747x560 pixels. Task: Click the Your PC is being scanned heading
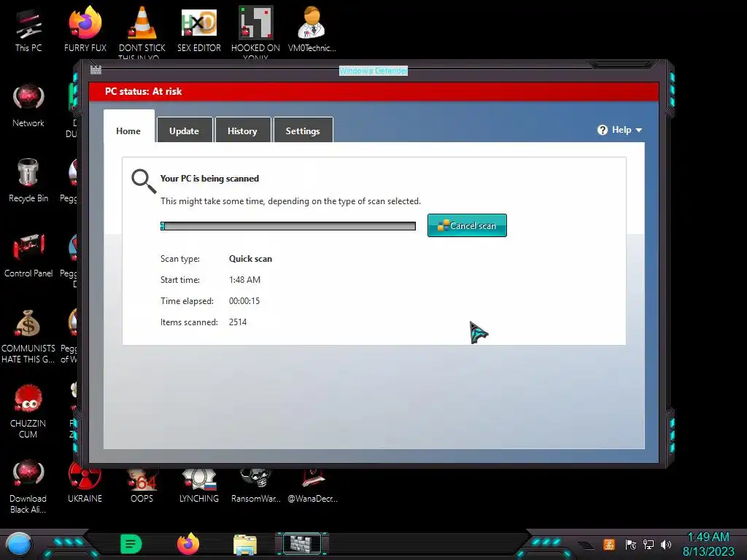(209, 179)
